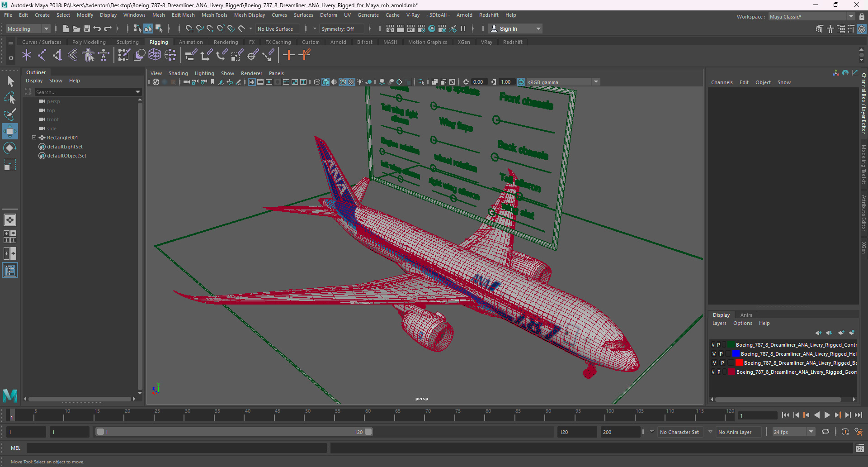The width and height of the screenshot is (868, 467).
Task: Click the Symmetry: Off button
Action: tap(342, 29)
